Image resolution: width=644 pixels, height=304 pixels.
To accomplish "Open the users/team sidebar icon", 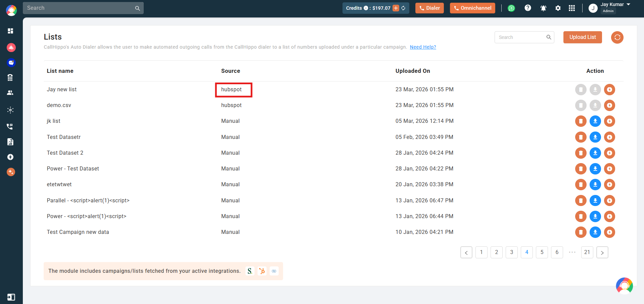I will click(x=10, y=93).
